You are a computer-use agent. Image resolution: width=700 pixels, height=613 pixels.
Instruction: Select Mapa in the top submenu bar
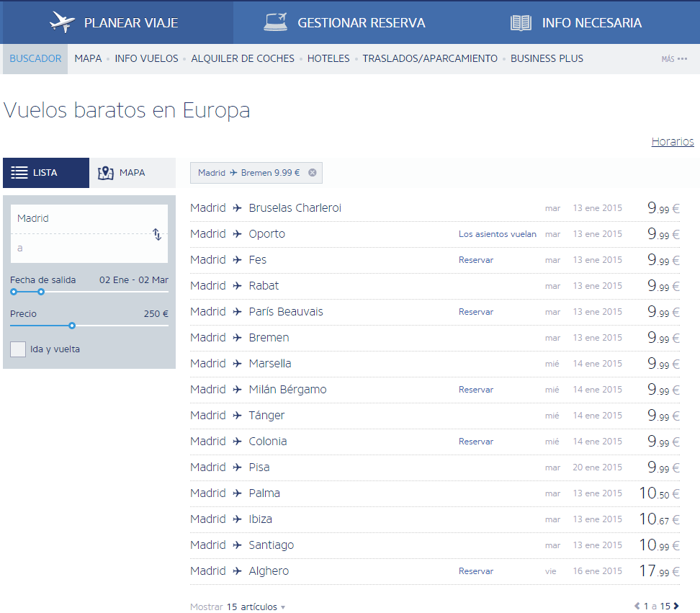88,58
